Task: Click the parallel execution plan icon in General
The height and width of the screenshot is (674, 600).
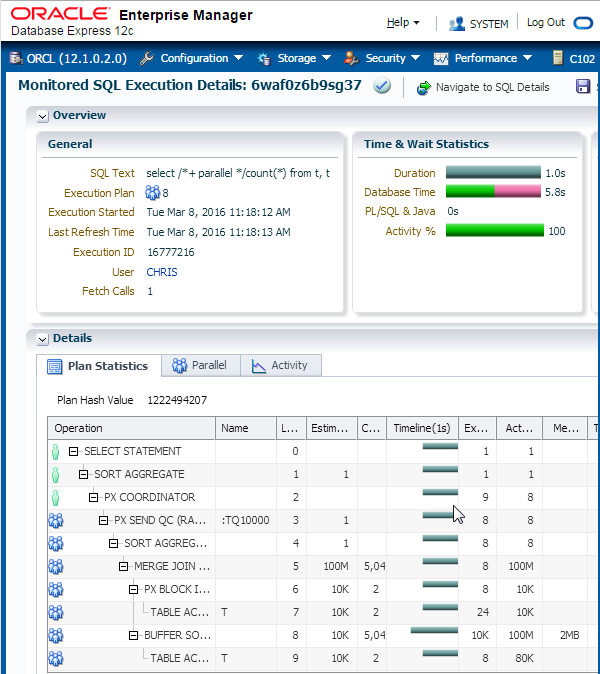Action: point(152,193)
